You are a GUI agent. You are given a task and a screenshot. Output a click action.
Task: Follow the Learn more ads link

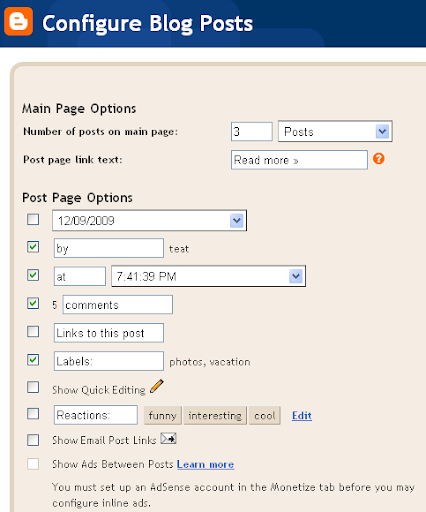[x=205, y=464]
